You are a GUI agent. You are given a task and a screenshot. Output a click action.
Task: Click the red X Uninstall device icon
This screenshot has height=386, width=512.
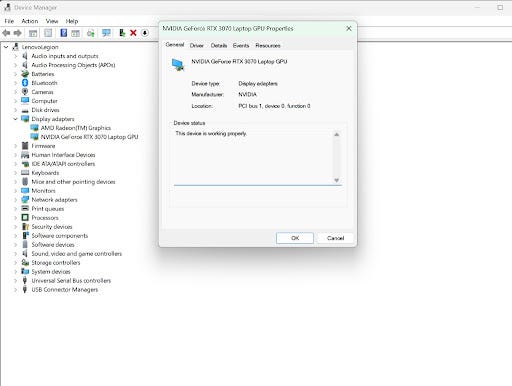133,33
